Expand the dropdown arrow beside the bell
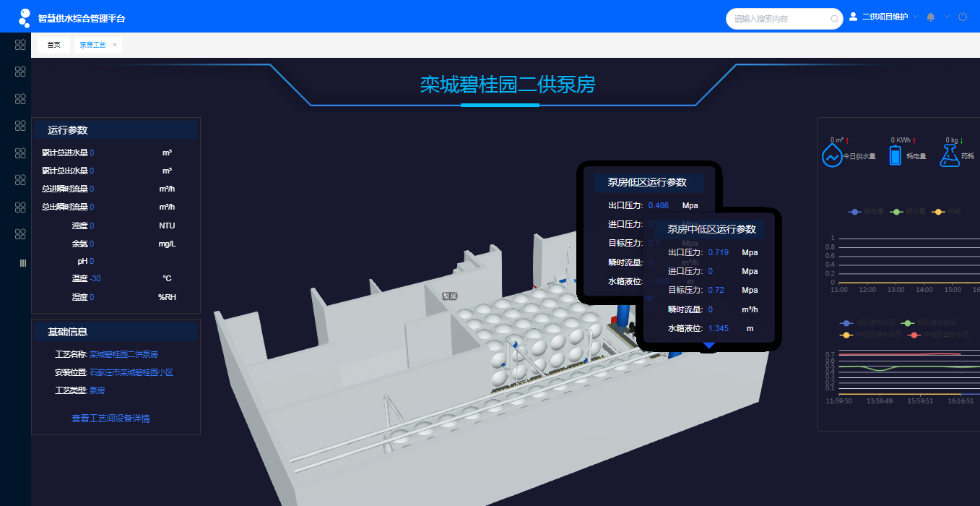 point(948,17)
